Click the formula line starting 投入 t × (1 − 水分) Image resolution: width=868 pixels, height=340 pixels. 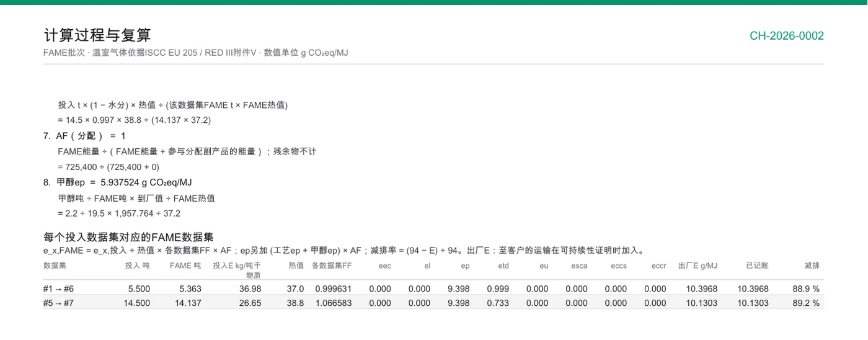click(173, 105)
